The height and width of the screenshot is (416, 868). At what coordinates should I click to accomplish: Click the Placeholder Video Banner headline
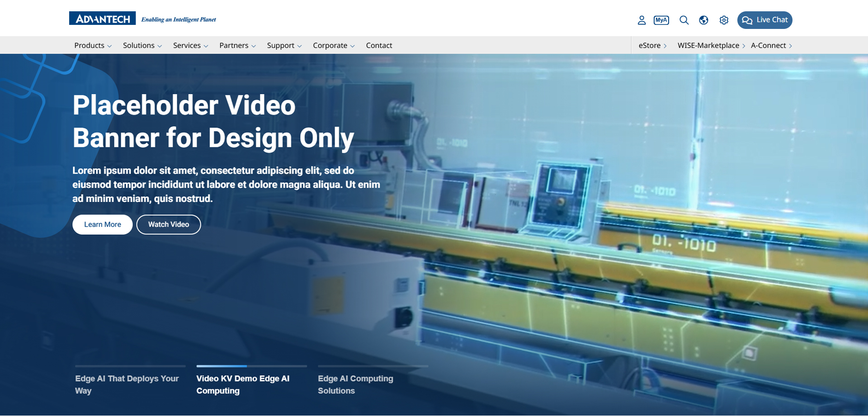213,121
